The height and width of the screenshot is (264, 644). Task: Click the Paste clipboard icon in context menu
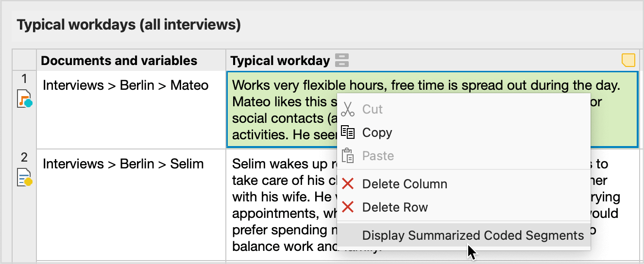click(348, 156)
